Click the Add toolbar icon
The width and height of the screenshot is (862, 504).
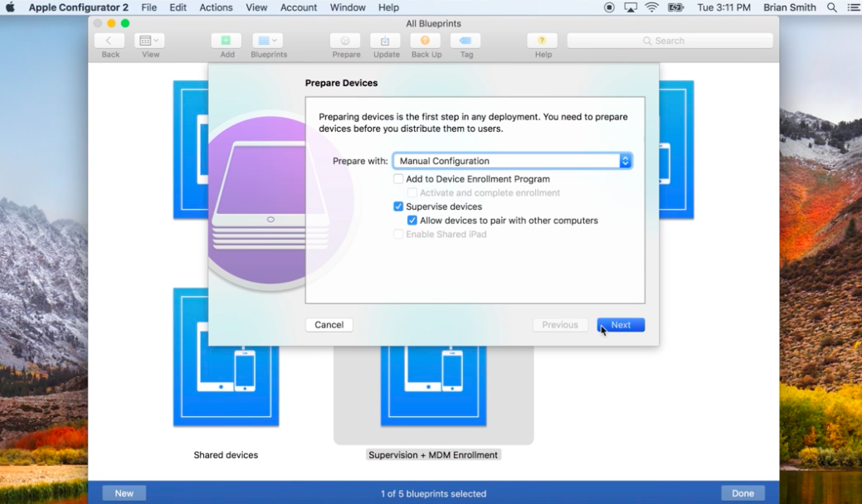[226, 41]
